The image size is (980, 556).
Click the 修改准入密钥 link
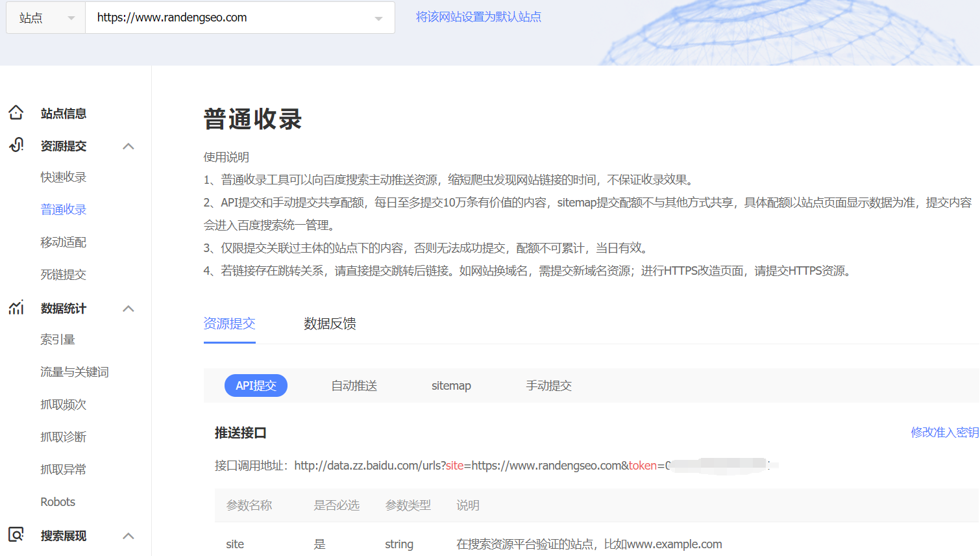pyautogui.click(x=944, y=433)
